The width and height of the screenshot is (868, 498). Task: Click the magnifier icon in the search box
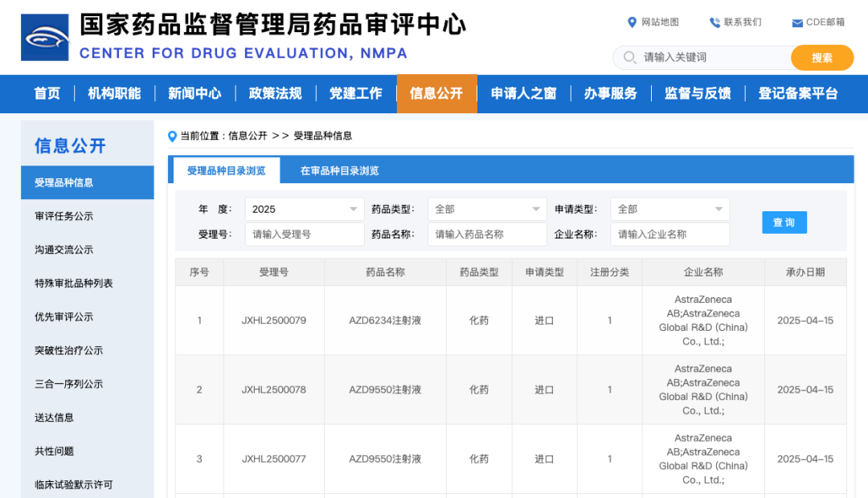[x=631, y=58]
